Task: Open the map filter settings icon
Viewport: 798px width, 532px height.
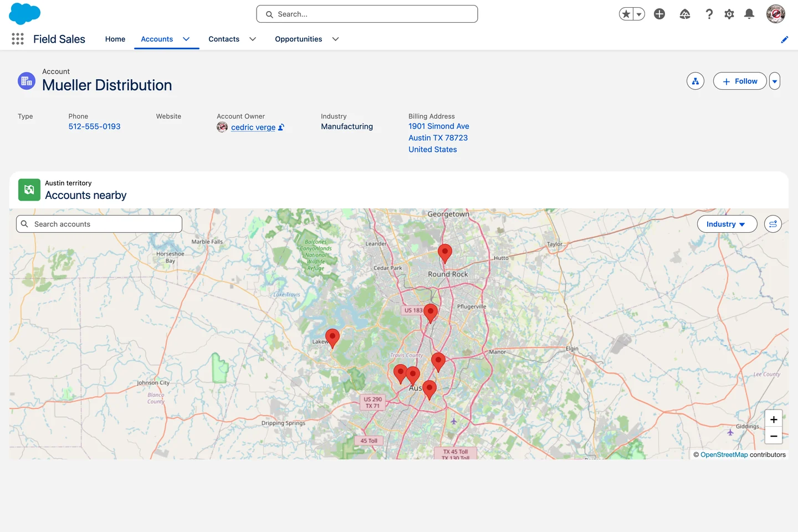Action: [x=773, y=224]
